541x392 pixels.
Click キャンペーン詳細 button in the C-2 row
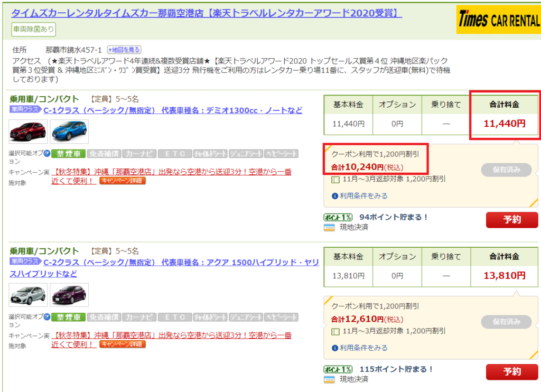coord(123,344)
